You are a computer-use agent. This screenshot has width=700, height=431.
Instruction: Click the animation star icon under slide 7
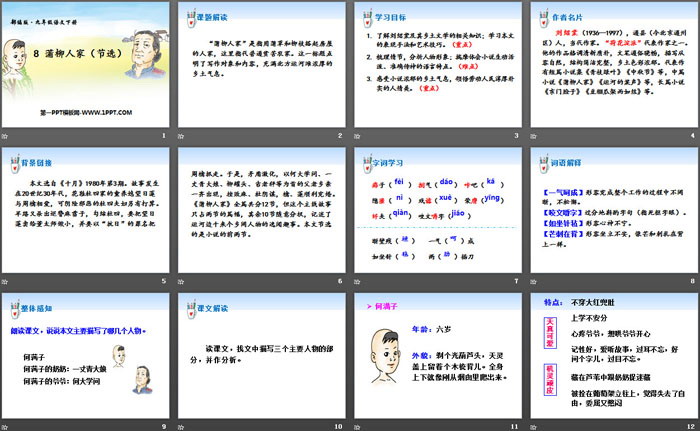357,281
